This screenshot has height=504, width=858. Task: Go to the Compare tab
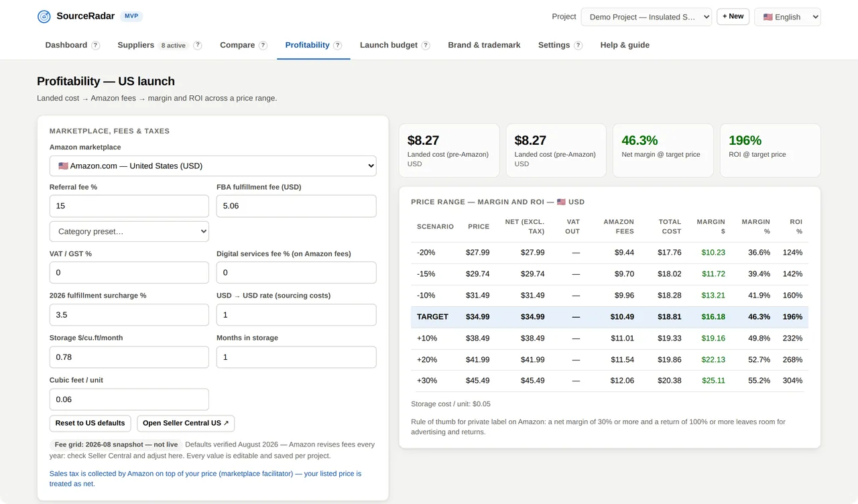tap(237, 45)
